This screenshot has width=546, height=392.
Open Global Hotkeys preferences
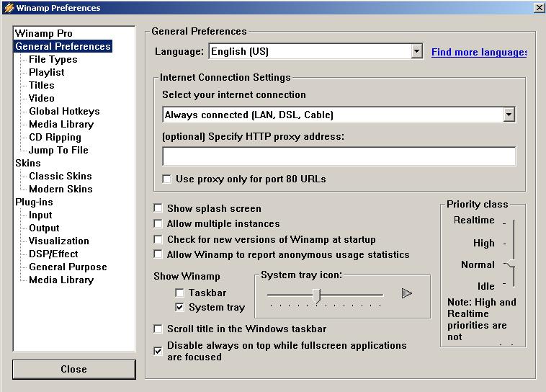coord(64,111)
